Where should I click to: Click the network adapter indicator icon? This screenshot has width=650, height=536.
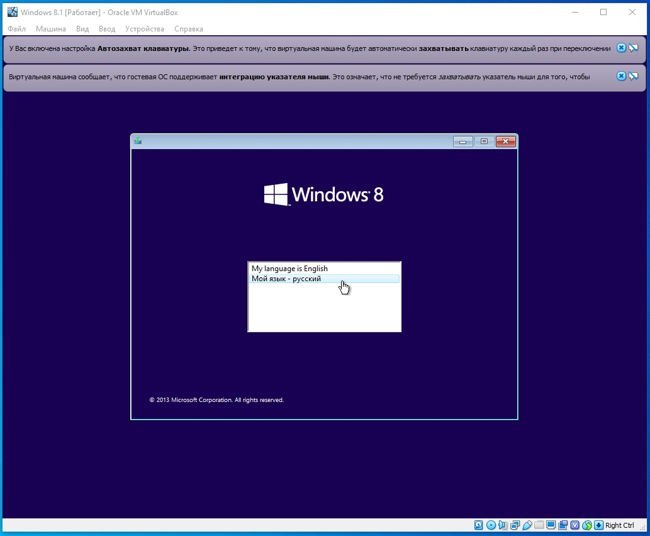(515, 525)
